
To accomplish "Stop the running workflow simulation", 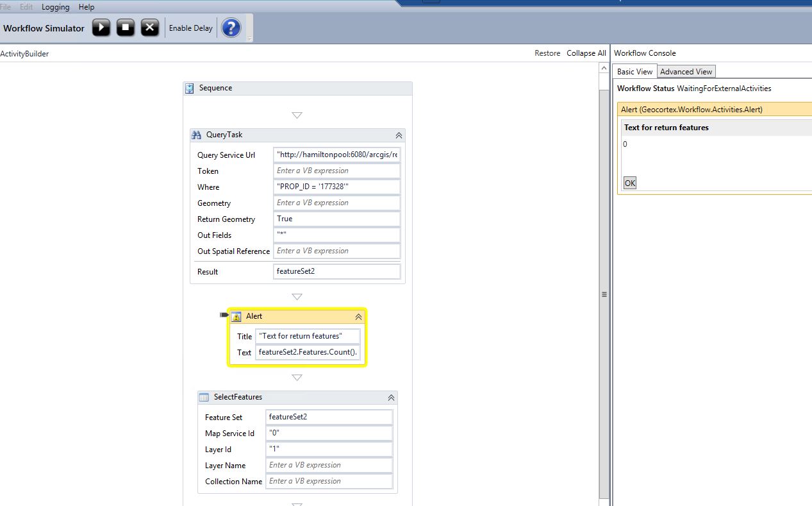I will pos(126,28).
